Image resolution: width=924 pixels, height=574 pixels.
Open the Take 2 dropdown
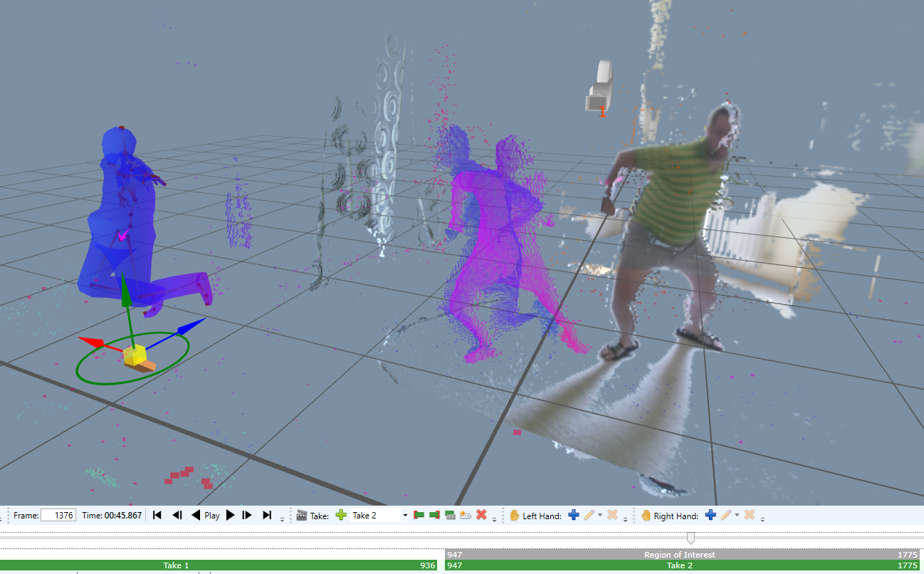point(405,515)
